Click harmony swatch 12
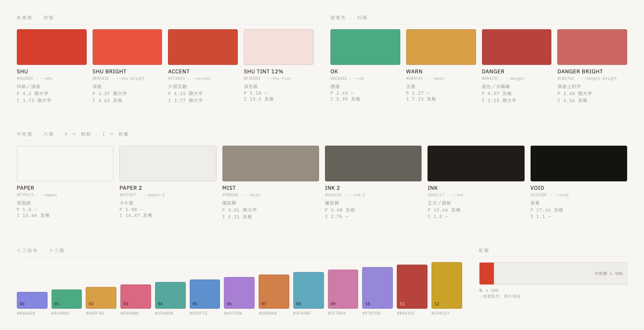This screenshot has height=330, width=644. tap(447, 285)
